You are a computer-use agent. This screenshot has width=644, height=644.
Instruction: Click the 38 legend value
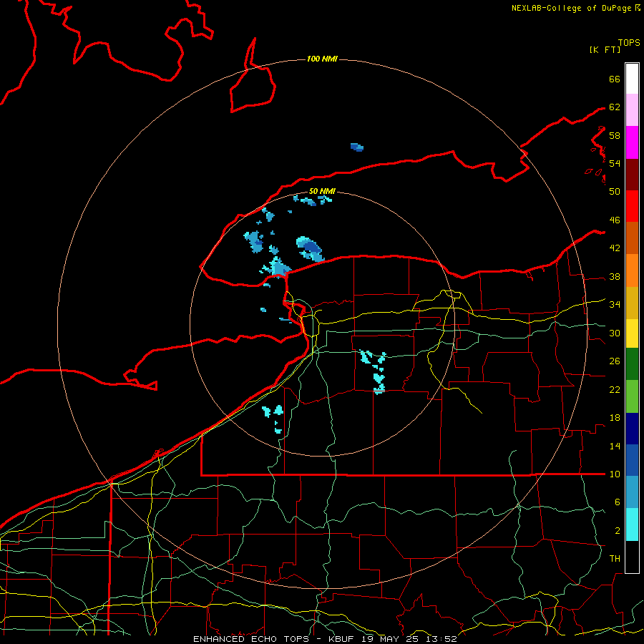click(x=615, y=276)
